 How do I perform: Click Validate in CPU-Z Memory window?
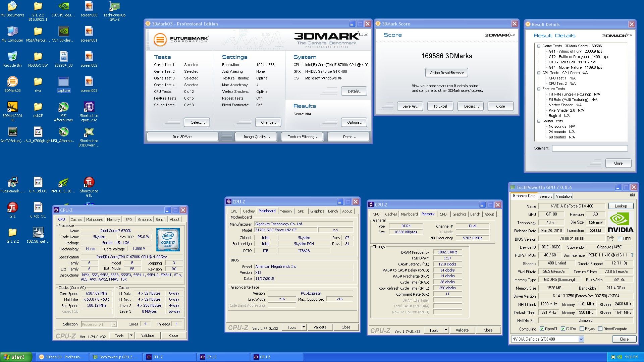(x=462, y=330)
